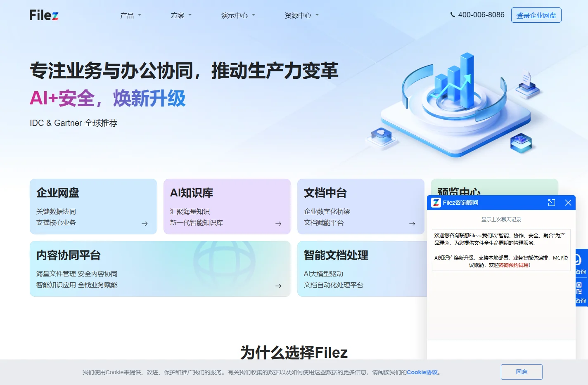Expand the 资源中心 dropdown menu
The height and width of the screenshot is (385, 588).
[x=302, y=15]
